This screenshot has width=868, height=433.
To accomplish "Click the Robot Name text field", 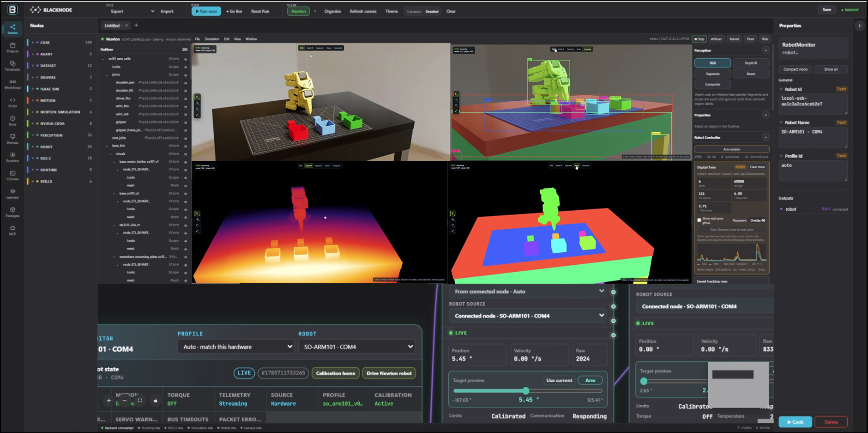I will [813, 137].
